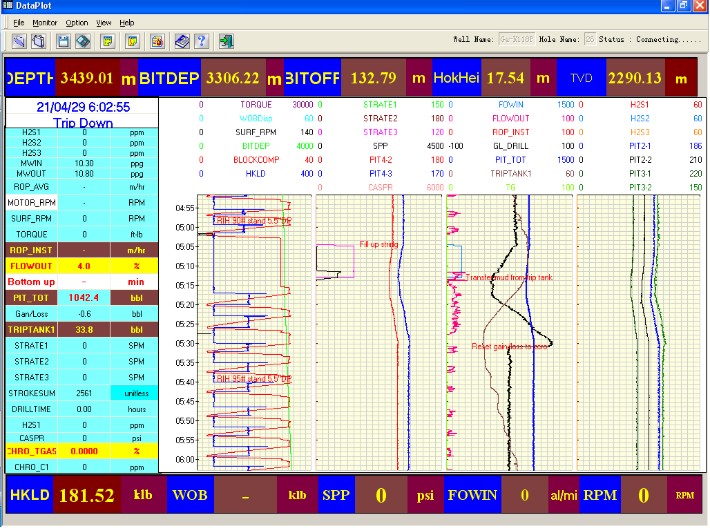The width and height of the screenshot is (710, 530).
Task: Click the question mark help icon
Action: pos(201,41)
